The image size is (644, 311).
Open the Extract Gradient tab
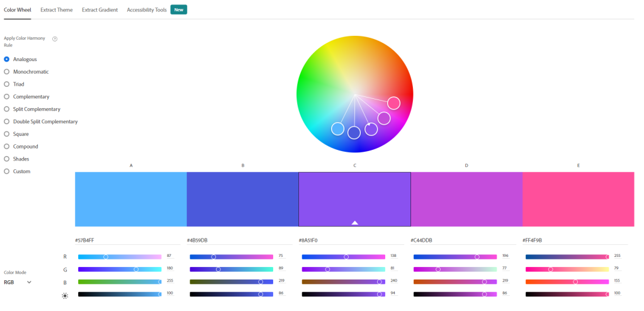[99, 10]
